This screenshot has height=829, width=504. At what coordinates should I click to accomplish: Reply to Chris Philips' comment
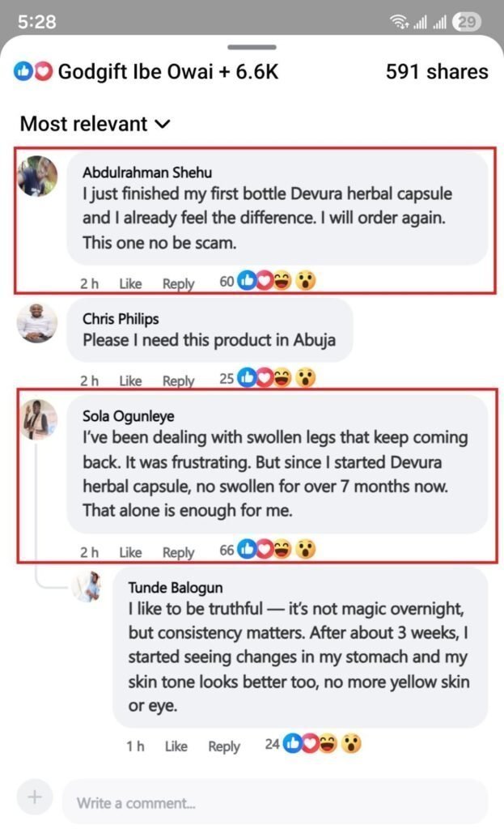pos(178,381)
